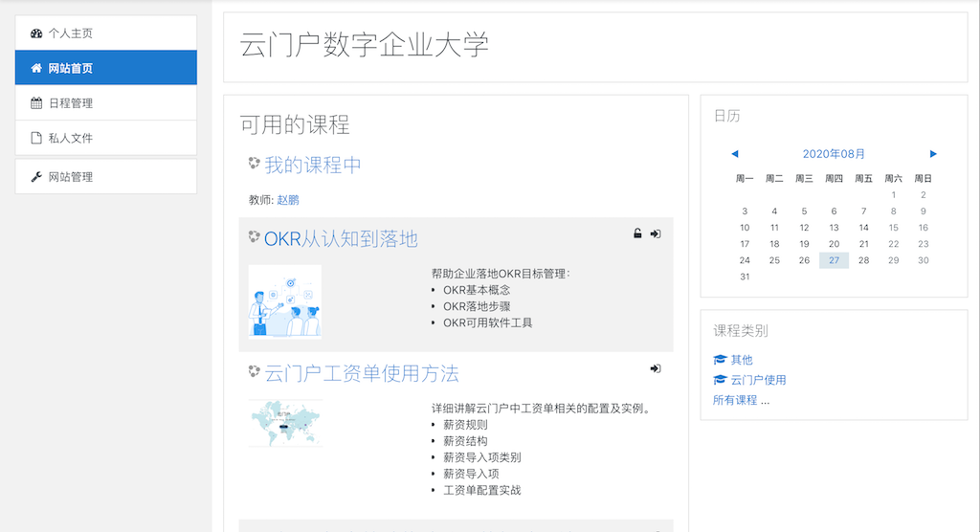
Task: Select 网站首页 in the sidebar
Action: 106,68
